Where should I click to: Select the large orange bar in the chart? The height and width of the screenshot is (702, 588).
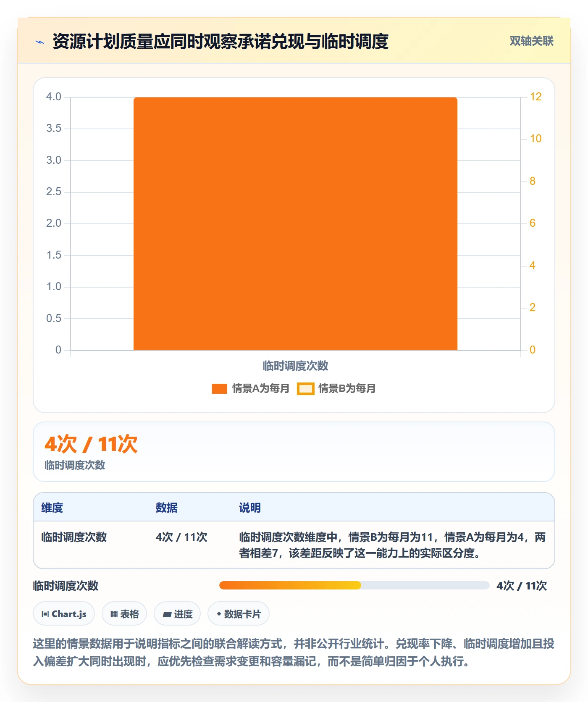click(x=295, y=224)
